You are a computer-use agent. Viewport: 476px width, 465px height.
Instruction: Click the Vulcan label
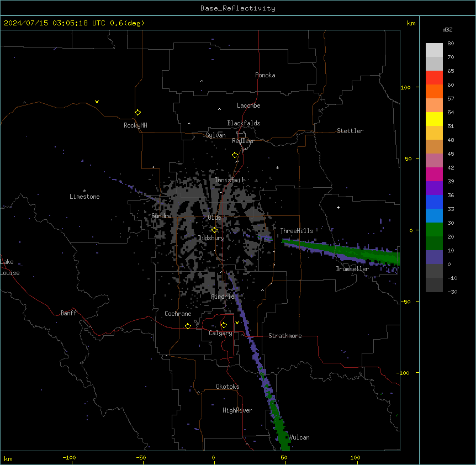point(299,437)
